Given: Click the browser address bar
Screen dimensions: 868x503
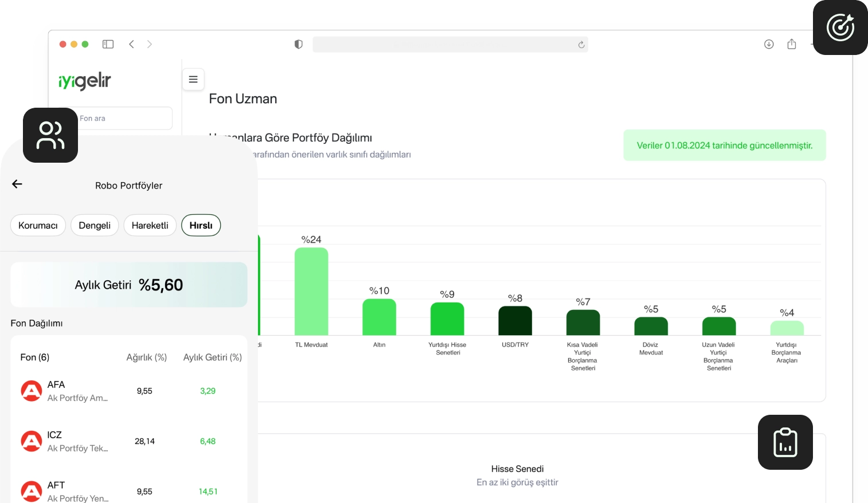Looking at the screenshot, I should (x=450, y=45).
